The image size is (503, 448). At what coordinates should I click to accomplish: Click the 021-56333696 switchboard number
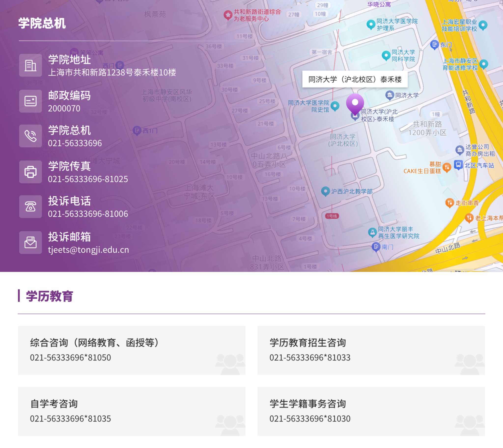pos(75,143)
